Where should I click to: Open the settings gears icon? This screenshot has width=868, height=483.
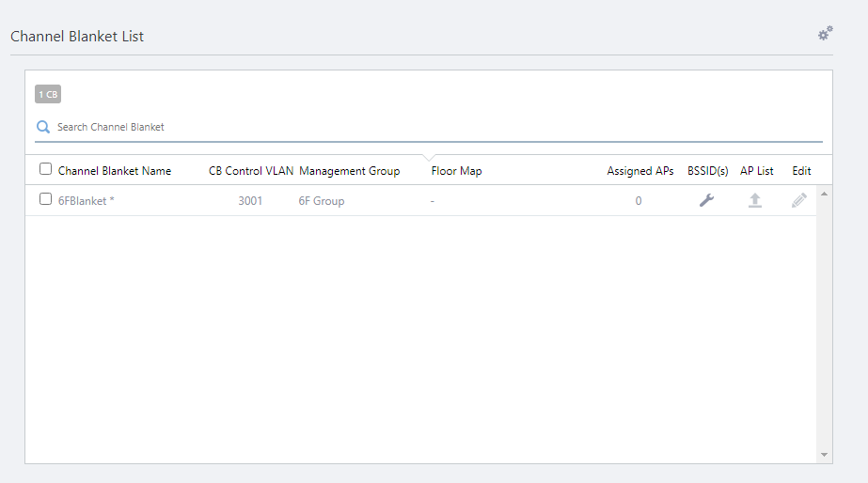tap(825, 34)
